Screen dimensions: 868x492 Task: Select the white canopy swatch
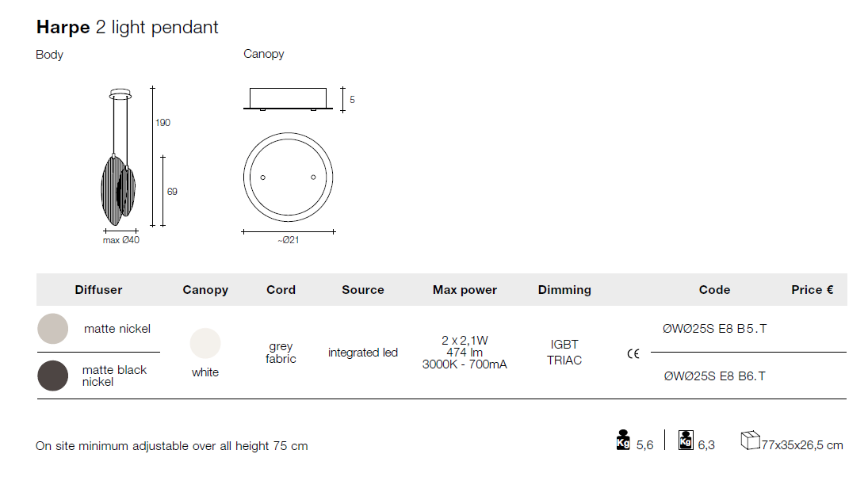click(205, 344)
